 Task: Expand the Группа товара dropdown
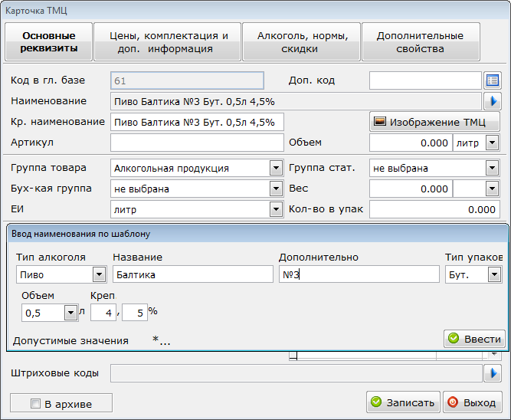click(276, 169)
